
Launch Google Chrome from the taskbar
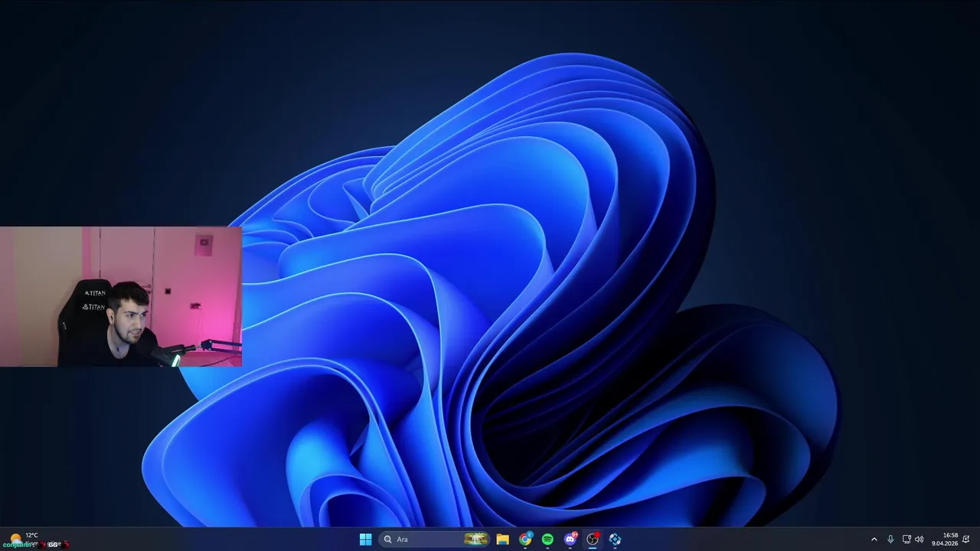point(525,540)
